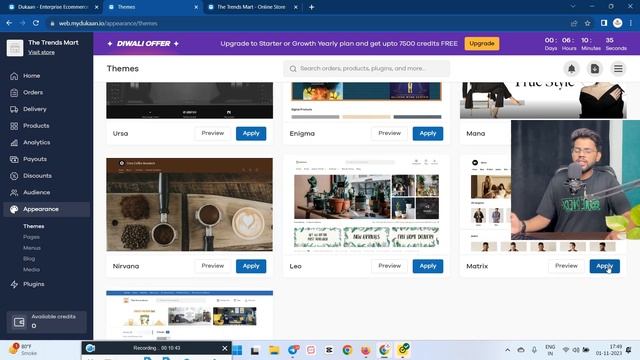Open the Media submenu item
640x360 pixels.
(31, 269)
